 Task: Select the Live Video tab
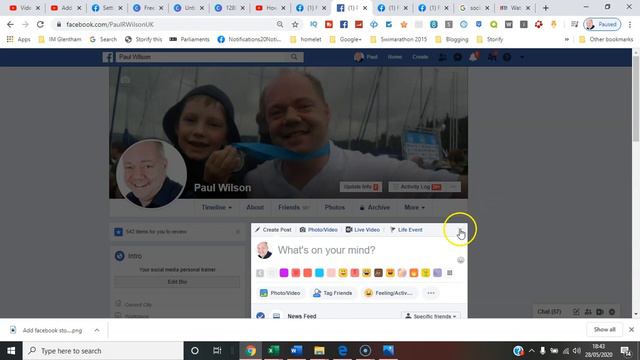[x=363, y=230]
